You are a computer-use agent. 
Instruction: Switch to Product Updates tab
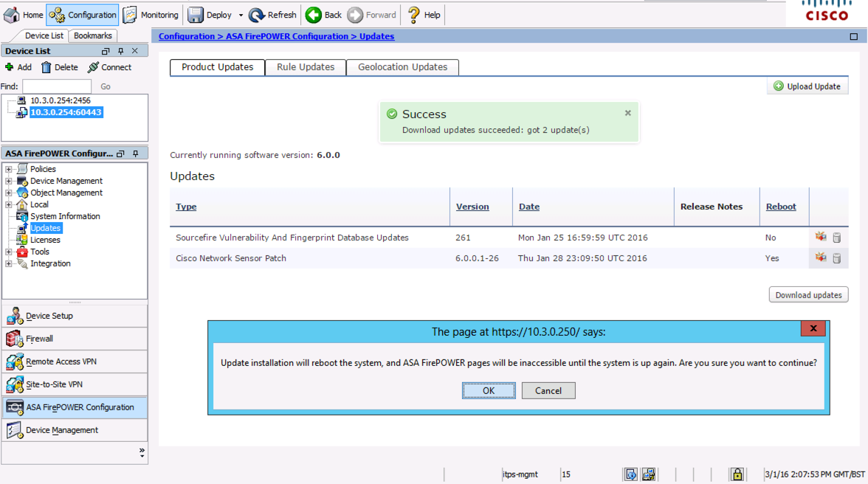[217, 67]
